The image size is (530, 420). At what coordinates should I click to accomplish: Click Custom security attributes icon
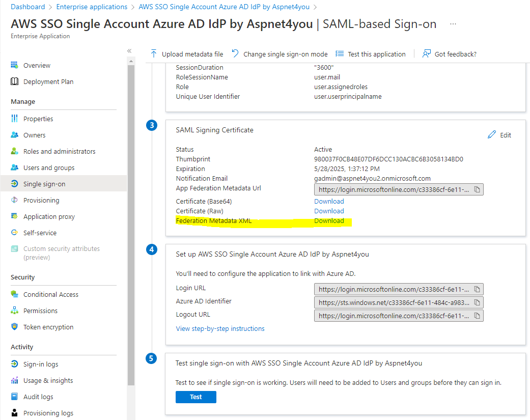coord(14,248)
